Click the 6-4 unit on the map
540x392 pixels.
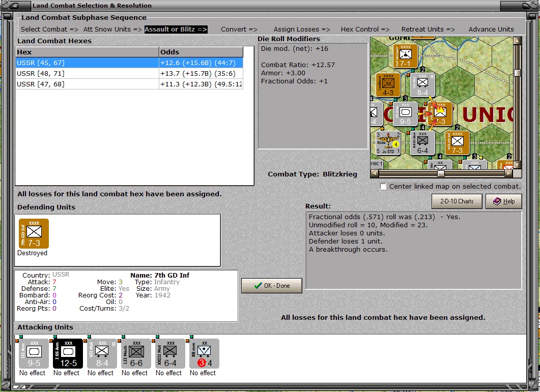422,143
